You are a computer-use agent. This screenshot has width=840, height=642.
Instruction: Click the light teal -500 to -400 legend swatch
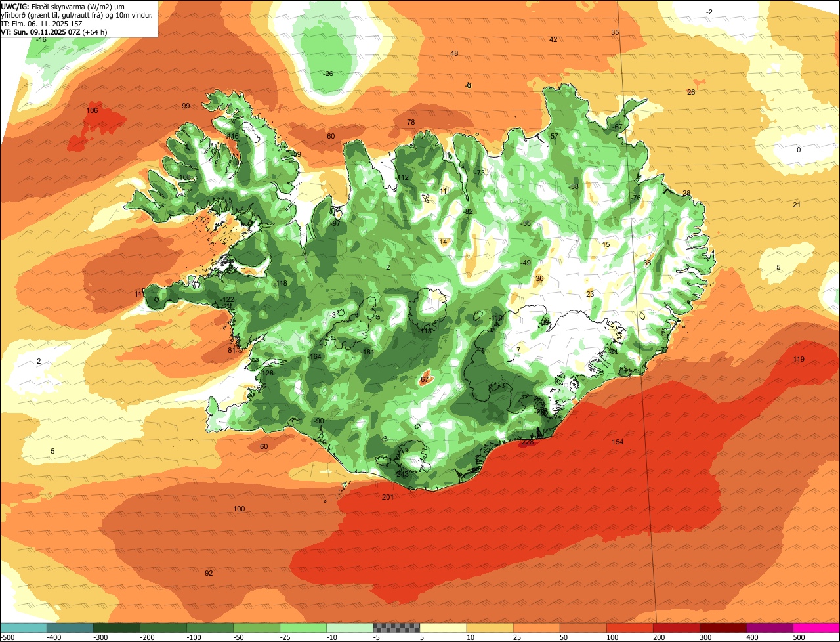(x=23, y=628)
